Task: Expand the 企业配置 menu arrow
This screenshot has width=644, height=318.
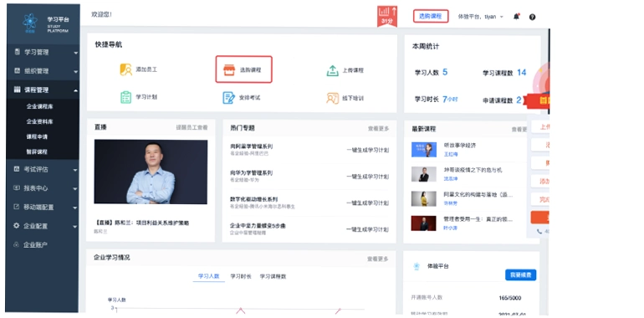Action: click(75, 227)
